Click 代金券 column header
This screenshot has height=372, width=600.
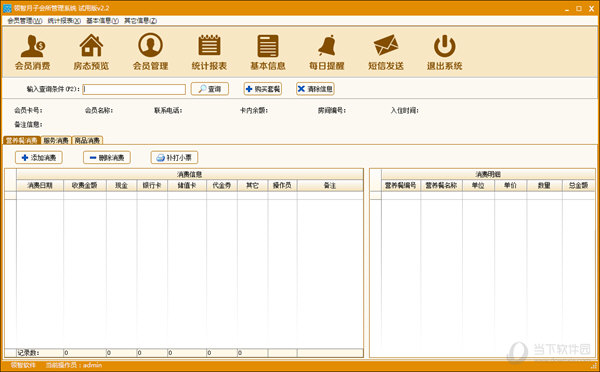222,185
